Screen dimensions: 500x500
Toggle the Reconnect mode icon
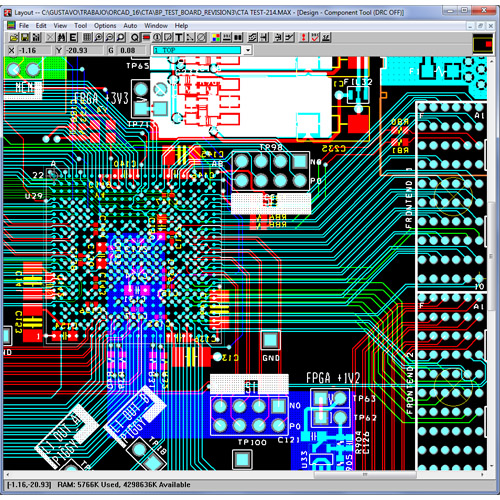coord(238,38)
